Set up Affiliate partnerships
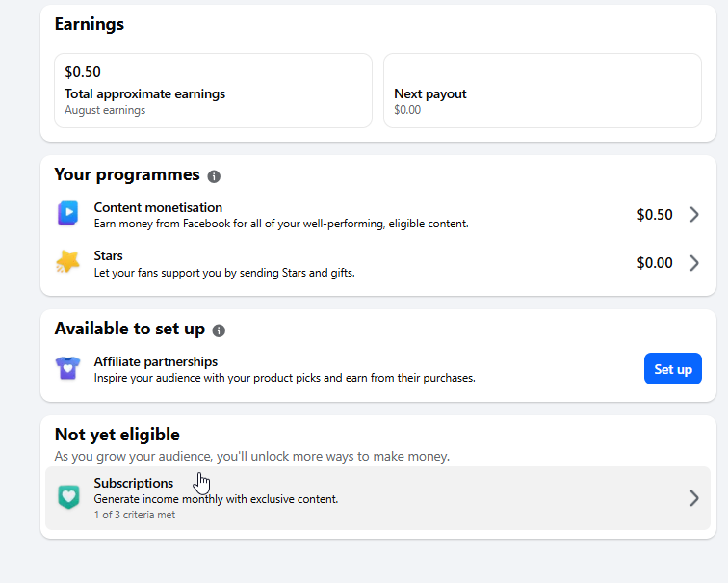 coord(673,369)
